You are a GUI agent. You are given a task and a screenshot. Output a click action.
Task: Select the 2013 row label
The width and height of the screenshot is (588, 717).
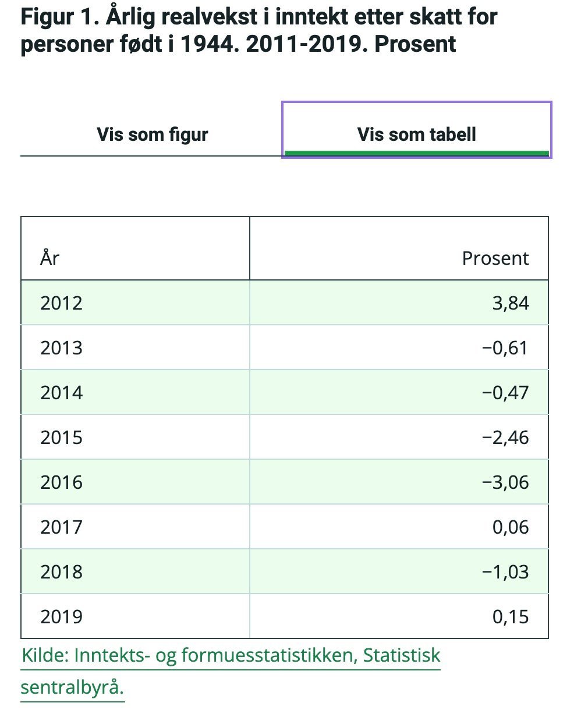point(61,348)
